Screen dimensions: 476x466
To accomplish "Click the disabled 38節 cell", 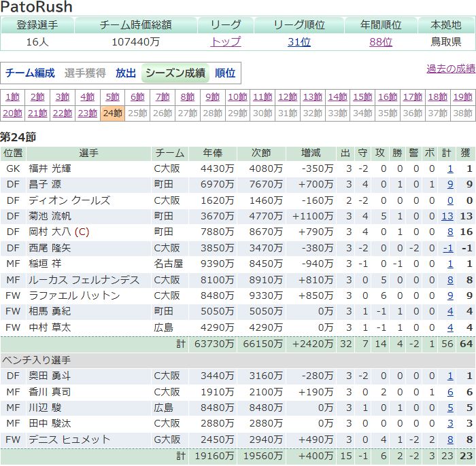I will coord(462,113).
